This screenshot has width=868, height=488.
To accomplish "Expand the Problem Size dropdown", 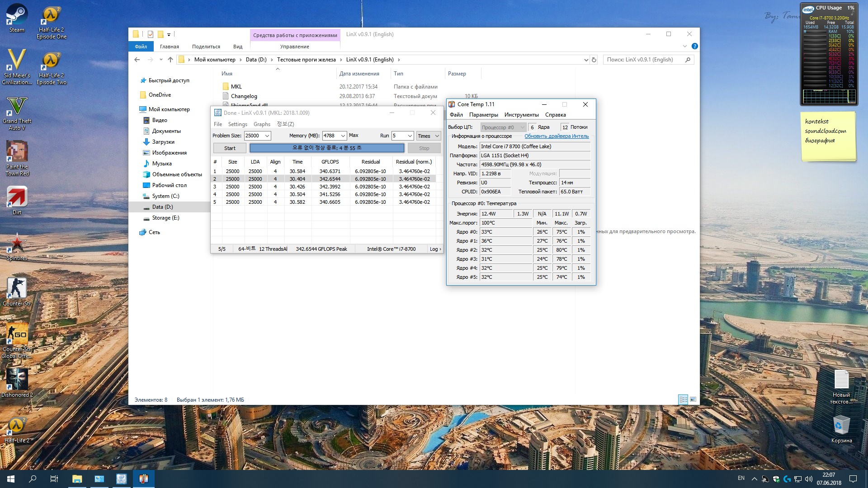I will [x=267, y=136].
